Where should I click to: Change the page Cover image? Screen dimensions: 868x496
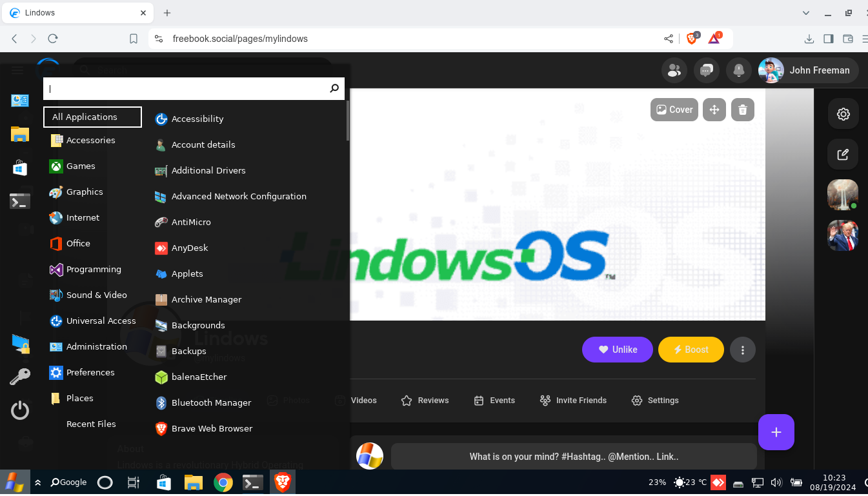point(674,110)
